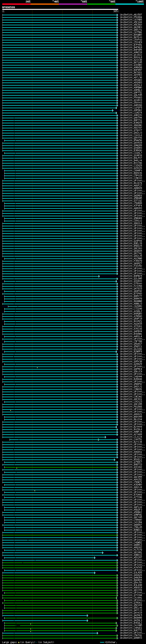146x644 pixels.
Task: Select the UniRef100_Q6FUJ6 label
Action: point(131,507)
